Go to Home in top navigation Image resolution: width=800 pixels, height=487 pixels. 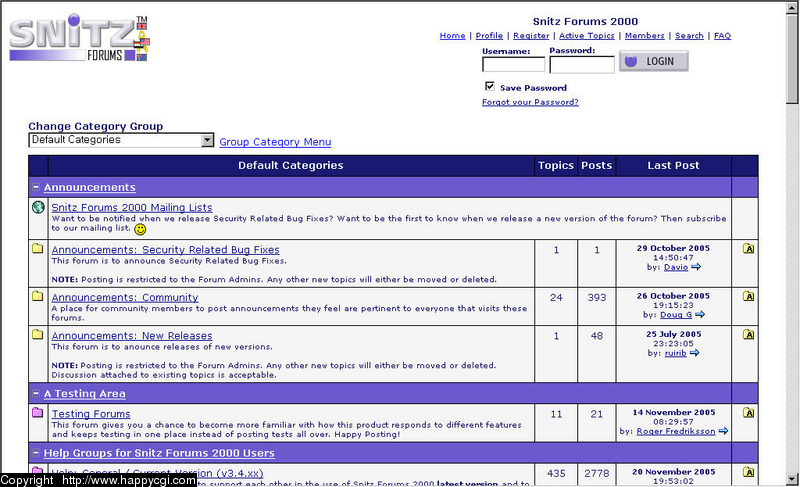coord(453,36)
